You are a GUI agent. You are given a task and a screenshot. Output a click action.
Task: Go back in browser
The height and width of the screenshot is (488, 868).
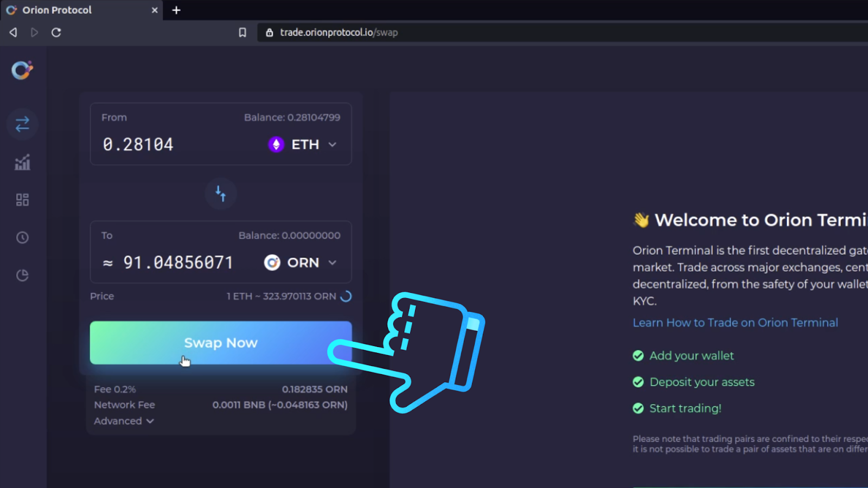click(x=13, y=33)
